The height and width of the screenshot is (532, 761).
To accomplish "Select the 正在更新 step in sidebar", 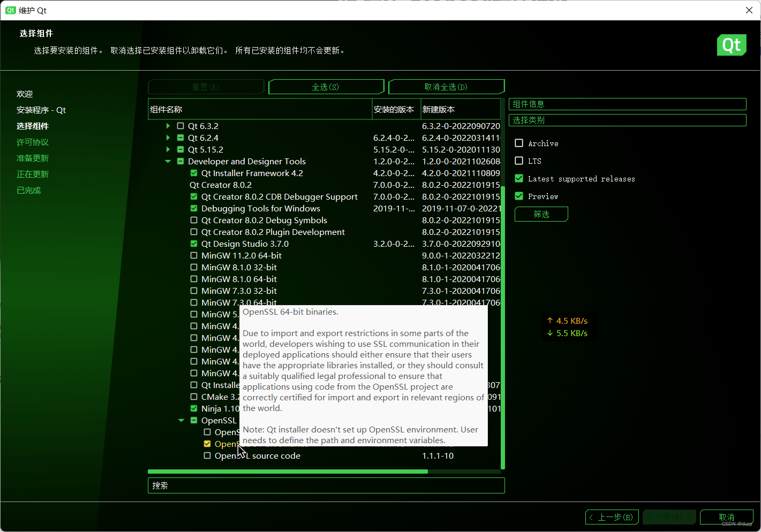I will pos(33,174).
